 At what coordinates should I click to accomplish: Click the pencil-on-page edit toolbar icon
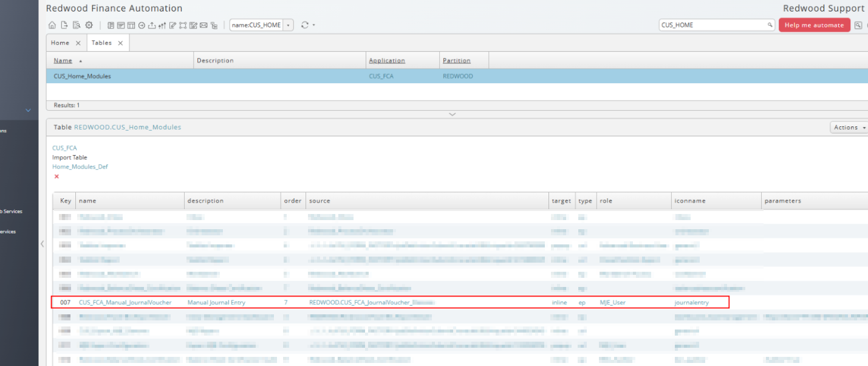pos(173,25)
